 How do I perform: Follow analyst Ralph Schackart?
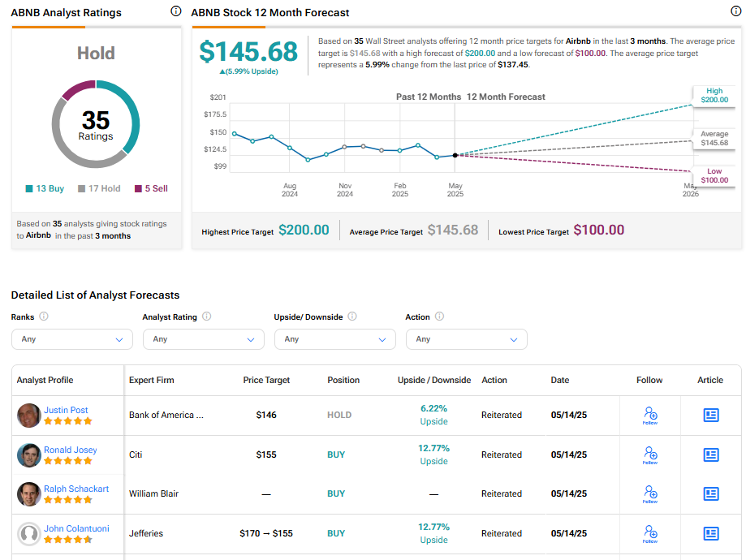(650, 494)
